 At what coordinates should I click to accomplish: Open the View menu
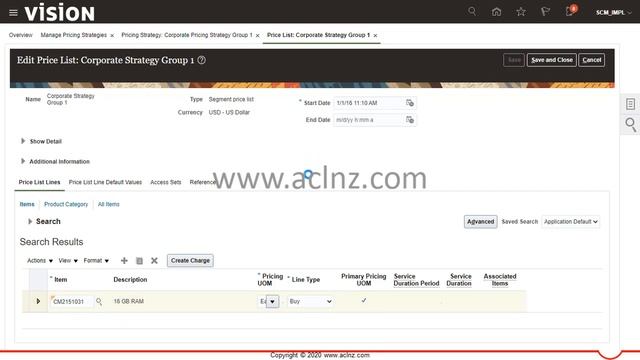[68, 260]
